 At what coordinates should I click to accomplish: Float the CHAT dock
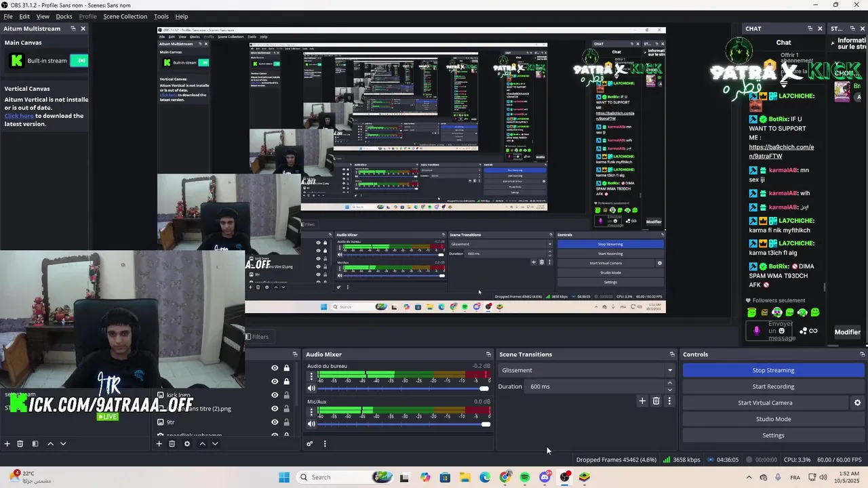tap(810, 28)
